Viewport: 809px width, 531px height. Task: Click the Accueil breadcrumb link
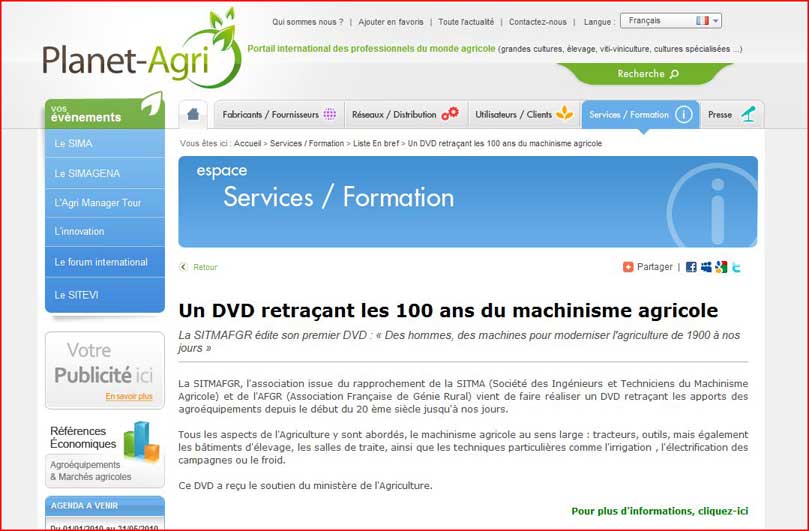click(247, 143)
